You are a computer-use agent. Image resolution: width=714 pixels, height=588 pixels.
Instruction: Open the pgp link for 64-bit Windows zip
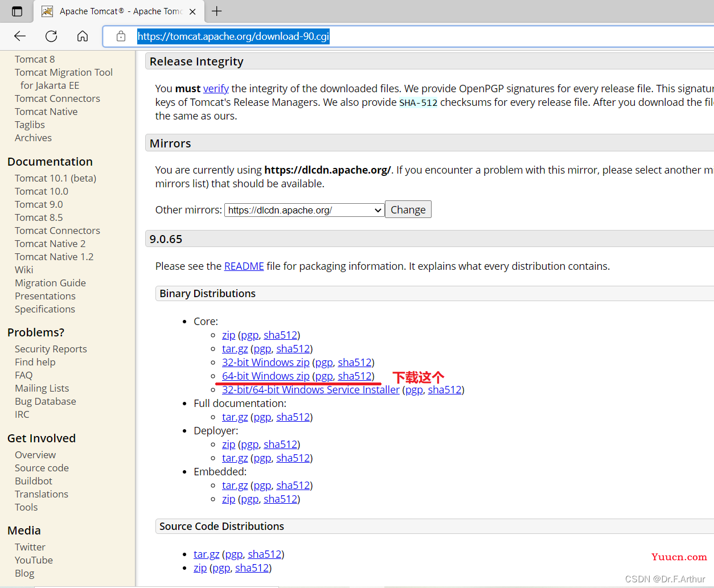point(324,376)
